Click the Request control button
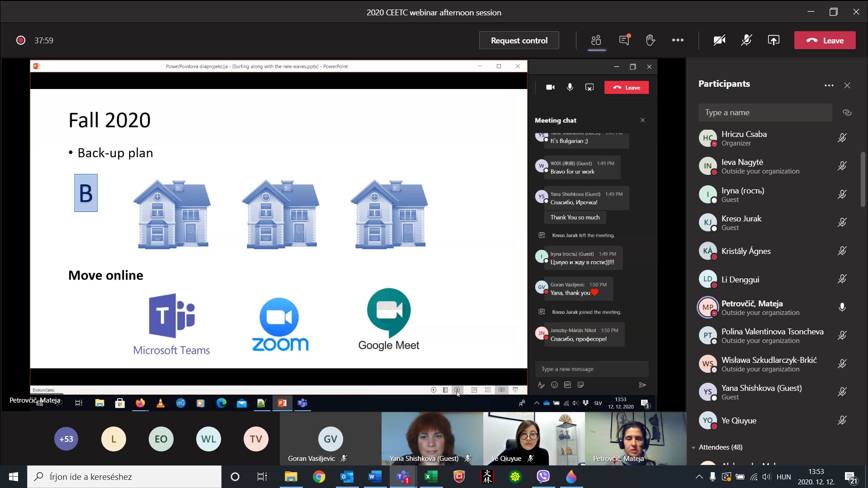 pos(519,40)
